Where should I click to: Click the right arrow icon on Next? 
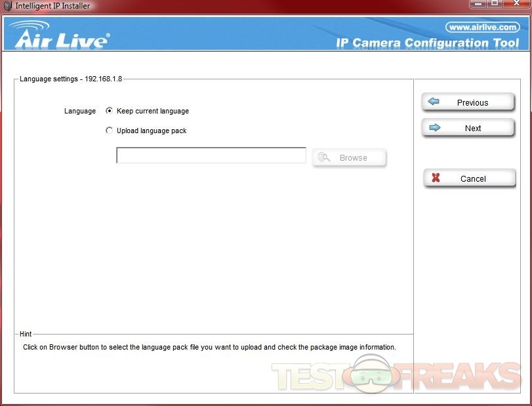tap(434, 128)
